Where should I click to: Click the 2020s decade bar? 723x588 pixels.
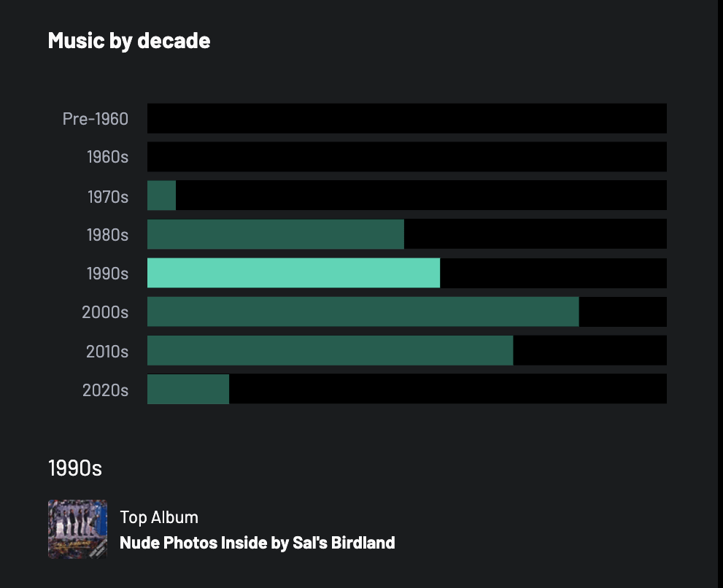point(188,389)
